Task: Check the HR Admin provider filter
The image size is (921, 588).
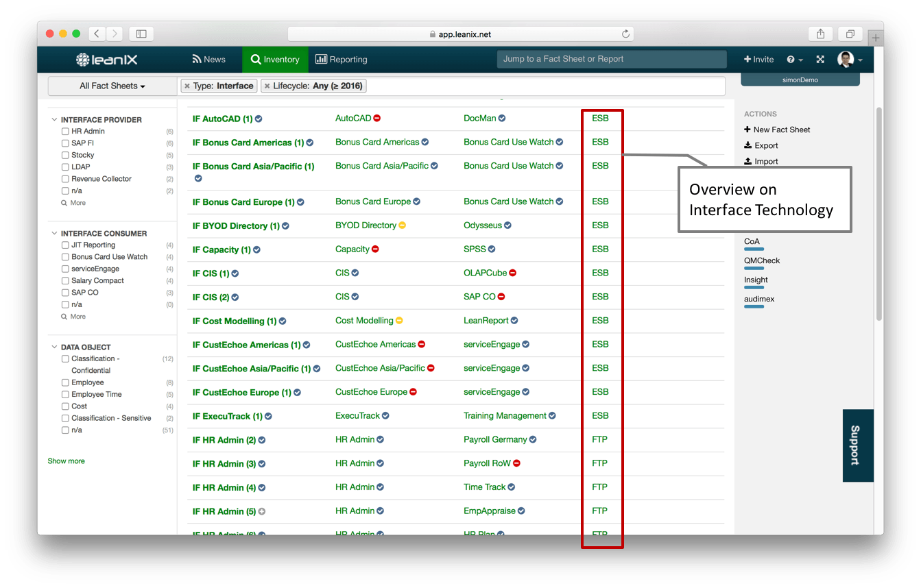Action: (65, 132)
